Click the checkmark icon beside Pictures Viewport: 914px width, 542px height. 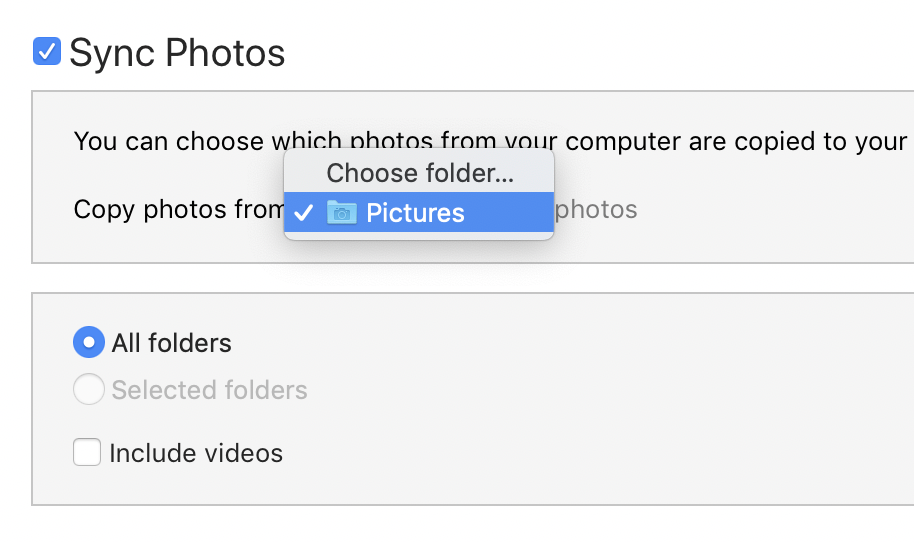(304, 213)
